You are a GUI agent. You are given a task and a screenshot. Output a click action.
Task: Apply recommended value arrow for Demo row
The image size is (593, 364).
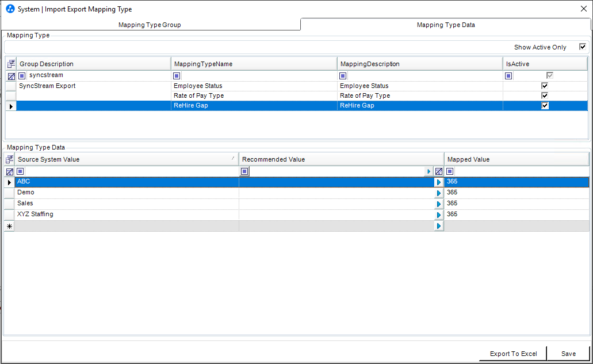click(x=439, y=193)
